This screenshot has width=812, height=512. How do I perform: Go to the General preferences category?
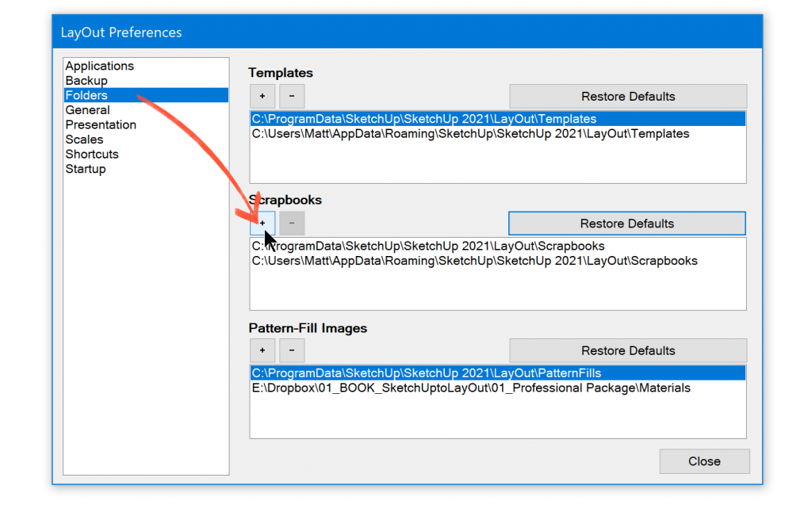[87, 110]
